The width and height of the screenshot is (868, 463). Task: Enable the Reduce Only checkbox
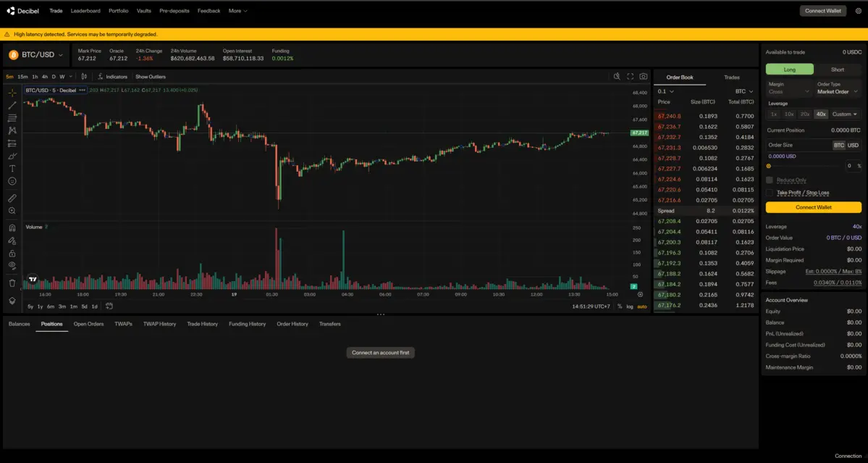pos(770,180)
